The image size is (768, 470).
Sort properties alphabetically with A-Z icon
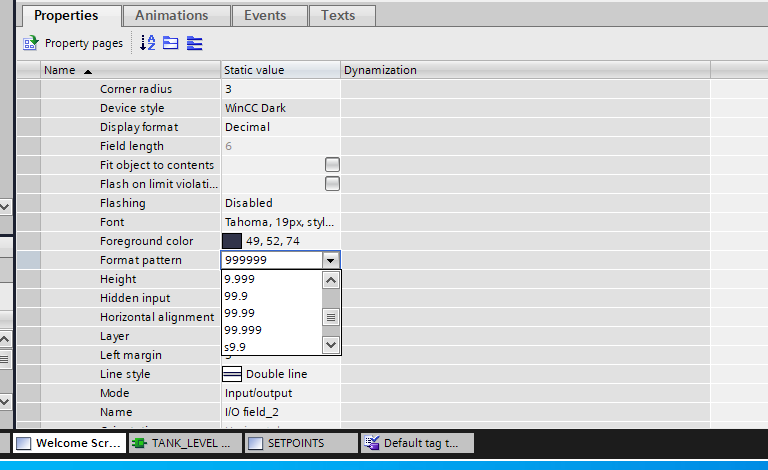[148, 43]
